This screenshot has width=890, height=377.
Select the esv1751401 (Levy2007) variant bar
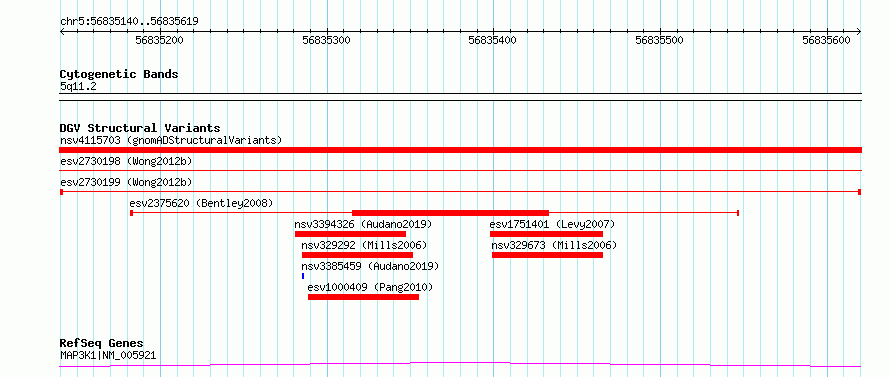546,234
